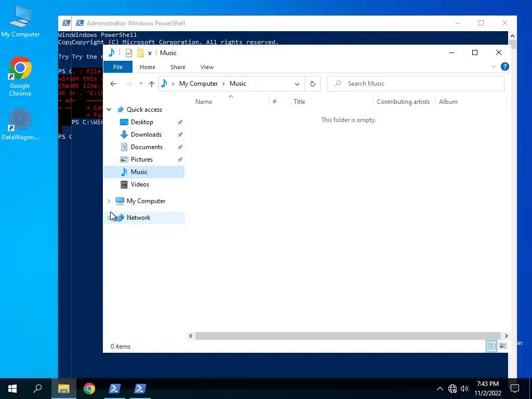The image size is (532, 399).
Task: Open the DataWagon desktop shortcut
Action: (20, 124)
